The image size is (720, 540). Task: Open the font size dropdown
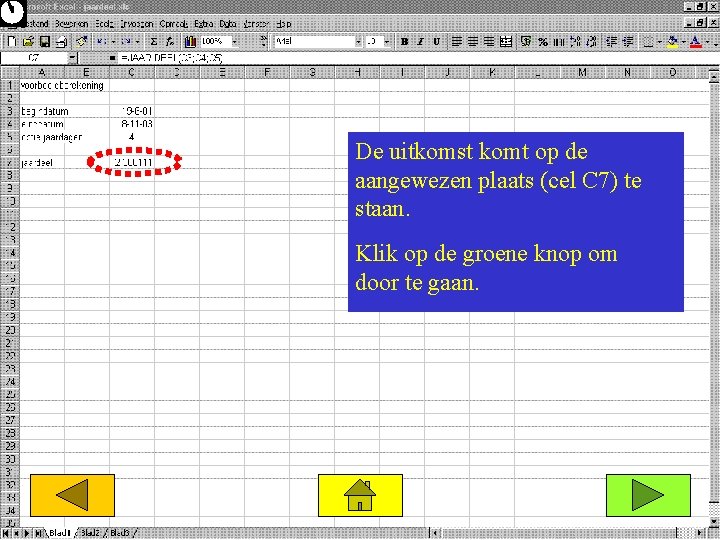[x=387, y=42]
